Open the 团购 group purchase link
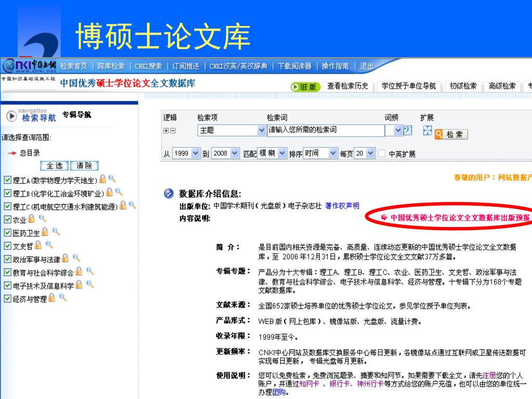This screenshot has height=399, width=532. point(278,392)
